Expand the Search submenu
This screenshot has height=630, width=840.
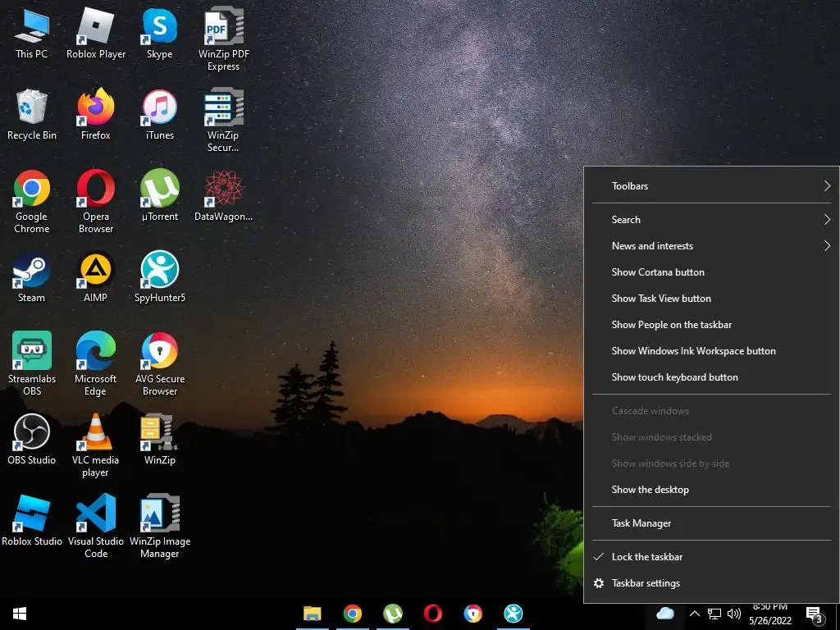tap(711, 220)
